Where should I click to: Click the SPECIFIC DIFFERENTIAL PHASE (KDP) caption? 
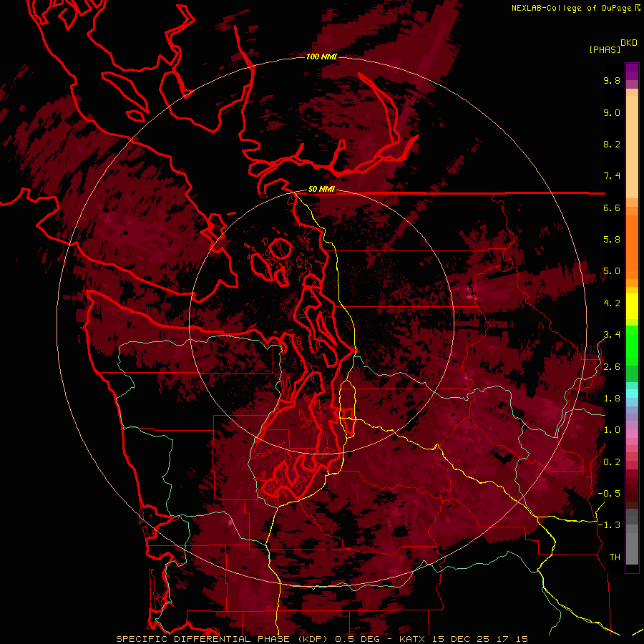pyautogui.click(x=223, y=639)
